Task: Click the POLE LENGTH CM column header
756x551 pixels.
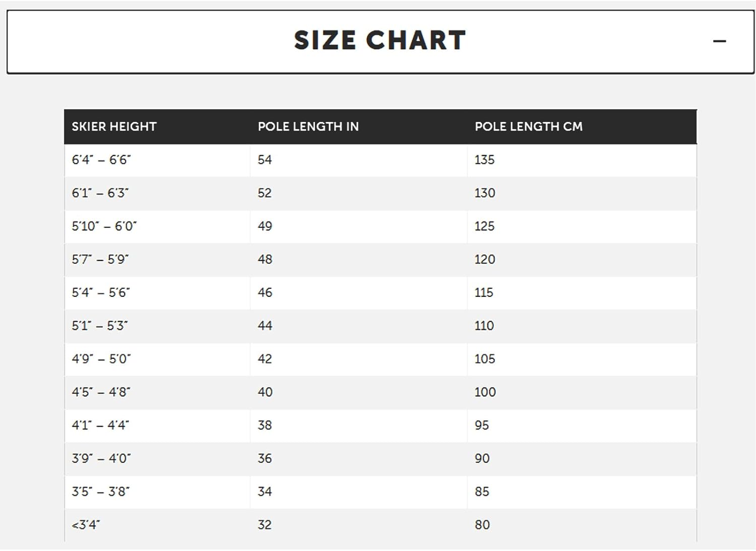Action: [x=528, y=127]
